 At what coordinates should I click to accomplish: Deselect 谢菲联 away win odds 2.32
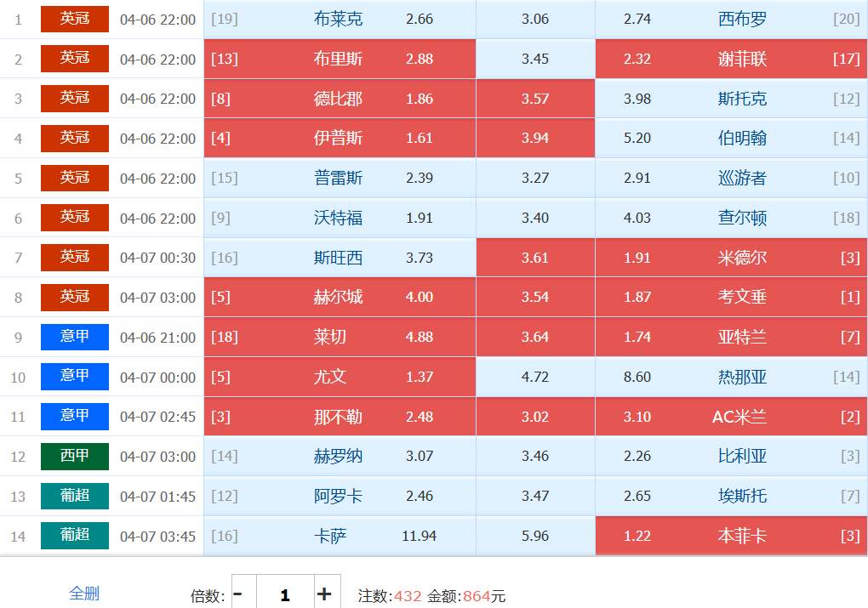(731, 59)
